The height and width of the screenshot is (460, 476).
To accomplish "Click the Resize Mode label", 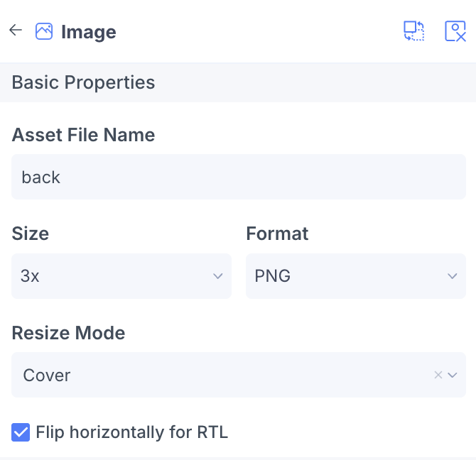I will 68,333.
